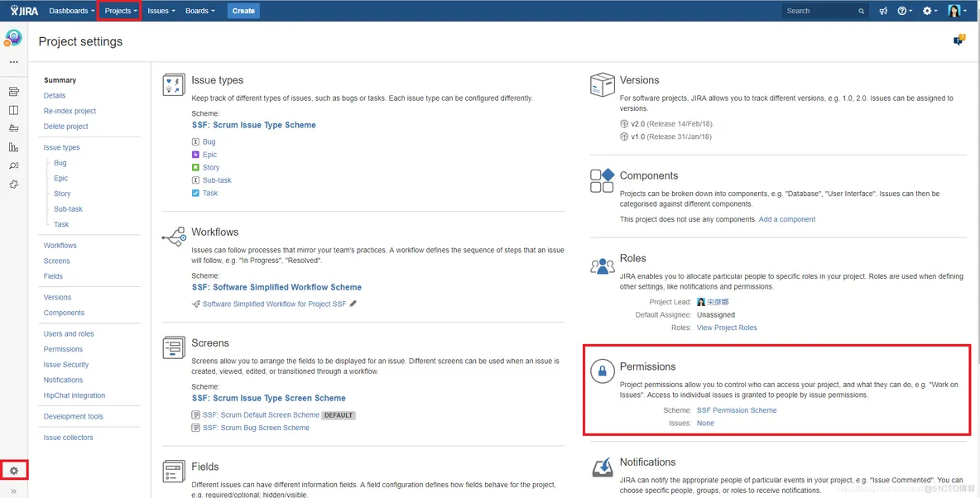Open the Board icon in sidebar
The width and height of the screenshot is (980, 498).
pyautogui.click(x=14, y=110)
